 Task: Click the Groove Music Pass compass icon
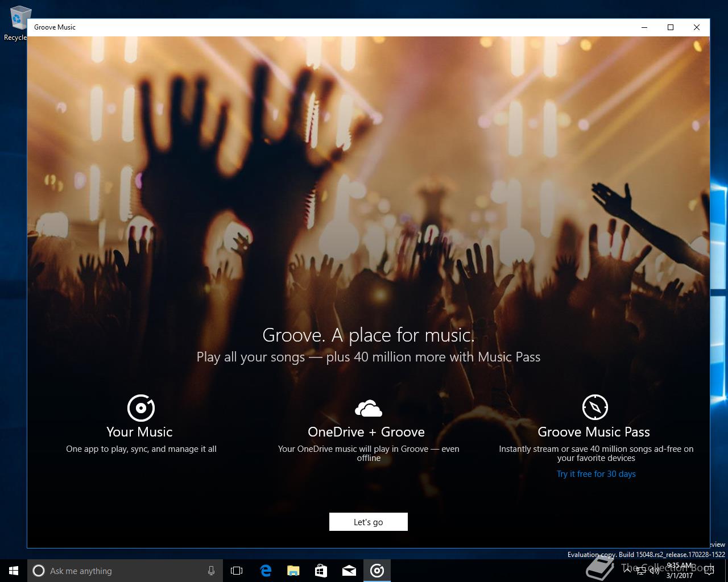pos(595,407)
